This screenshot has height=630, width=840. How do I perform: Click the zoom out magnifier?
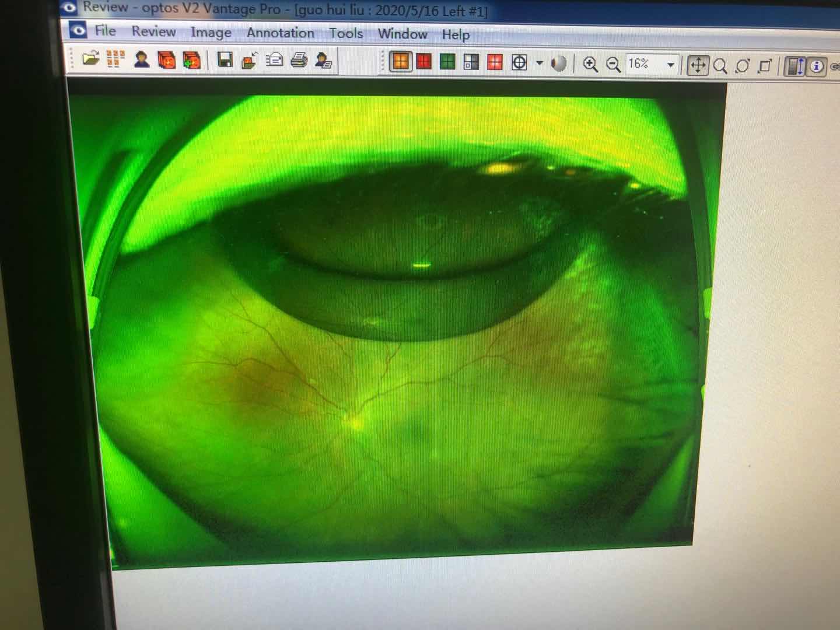tap(613, 65)
